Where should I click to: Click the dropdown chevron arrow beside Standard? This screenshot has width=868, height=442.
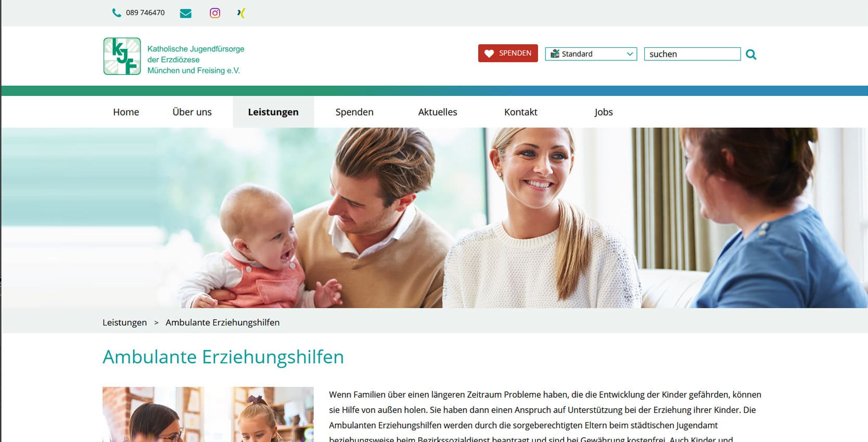(630, 54)
